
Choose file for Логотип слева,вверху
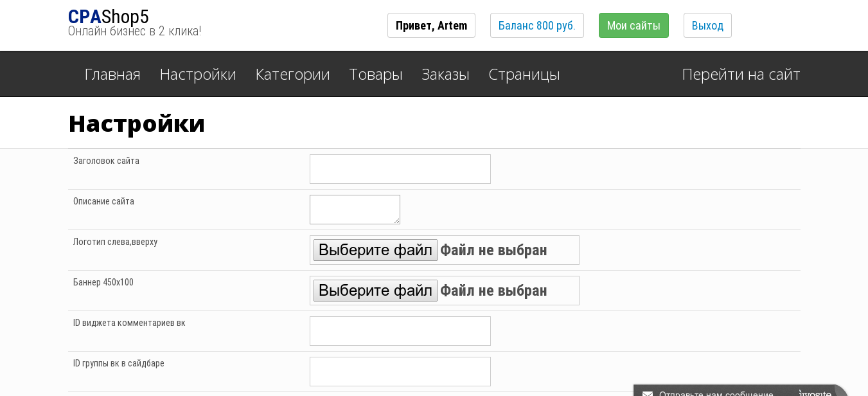(375, 250)
